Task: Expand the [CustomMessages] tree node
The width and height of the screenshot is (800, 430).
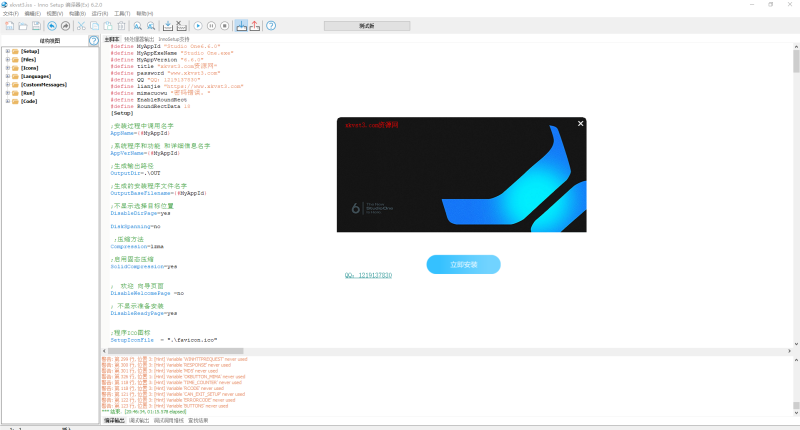Action: click(8, 85)
